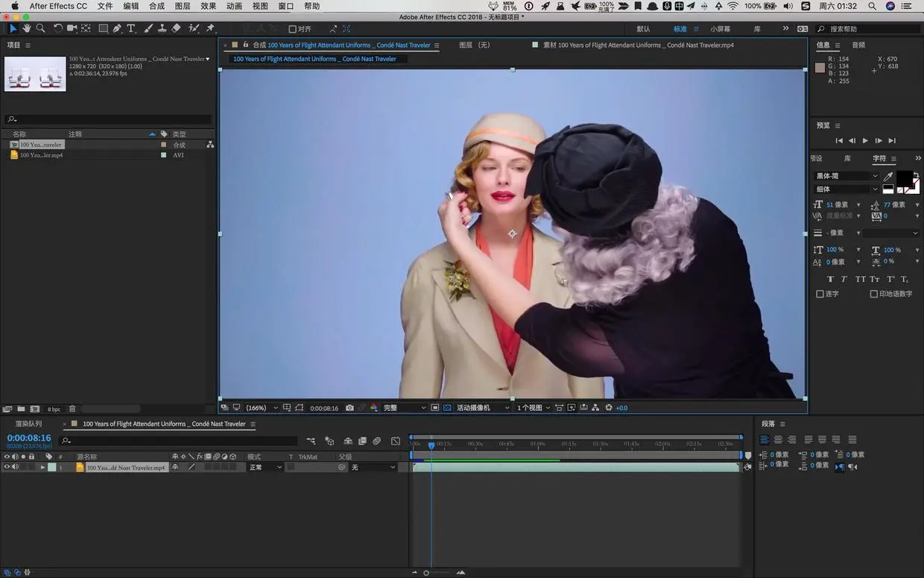Select the Rotation tool
This screenshot has width=924, height=578.
(58, 28)
